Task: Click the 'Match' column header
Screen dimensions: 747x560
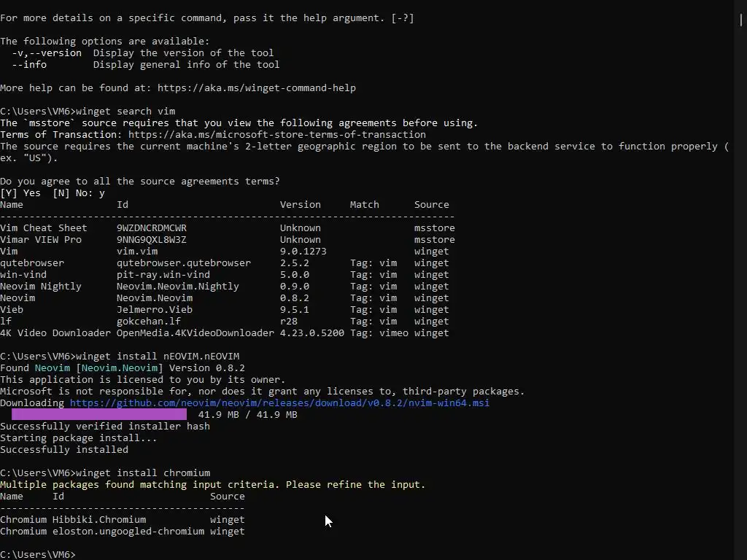Action: tap(365, 205)
